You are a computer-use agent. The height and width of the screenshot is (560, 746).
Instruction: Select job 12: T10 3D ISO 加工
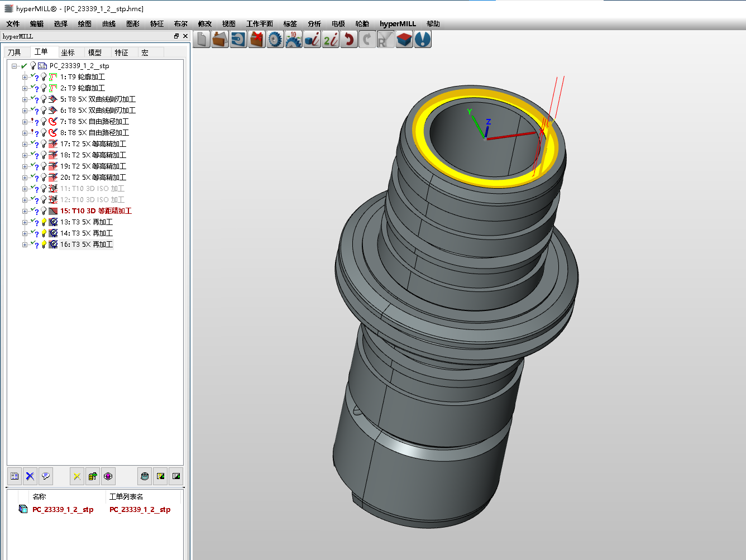(92, 200)
